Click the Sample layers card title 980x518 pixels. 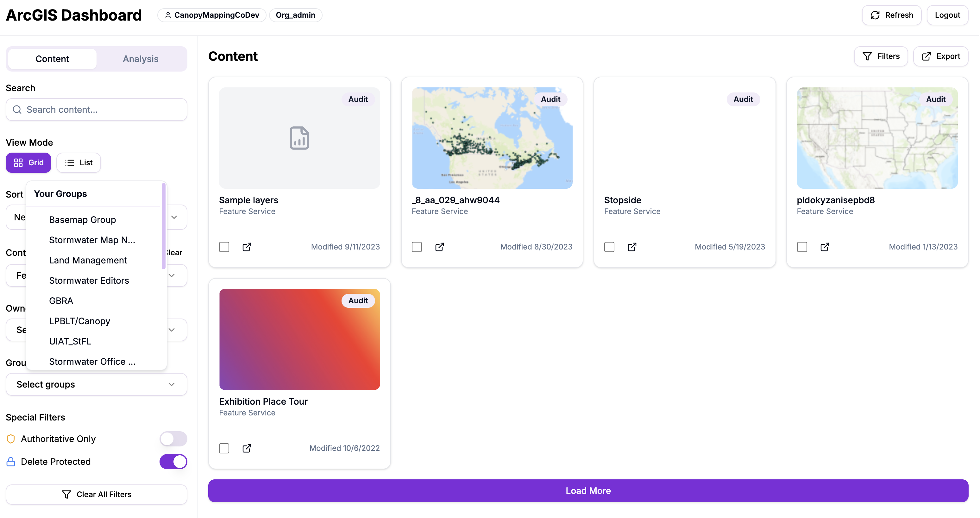248,200
